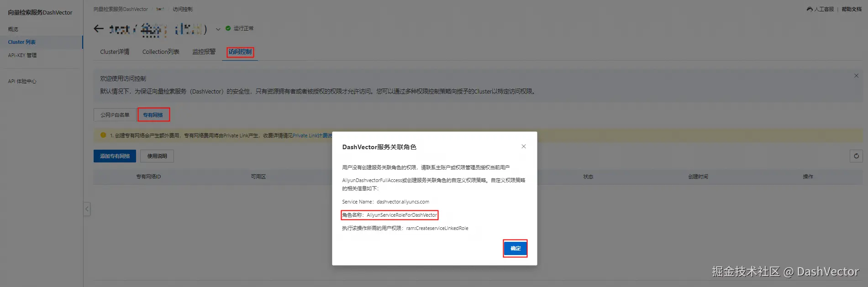868x287 pixels.
Task: Collapse the sidebar with the arrow handle
Action: (x=87, y=209)
